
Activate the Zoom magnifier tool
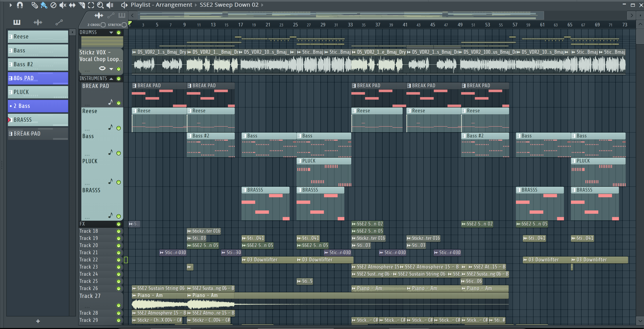(x=100, y=5)
